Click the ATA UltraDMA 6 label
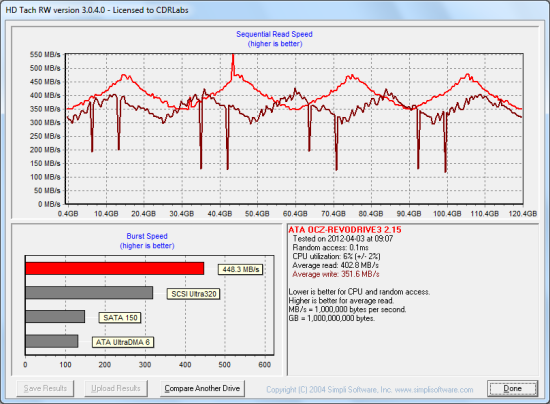The width and height of the screenshot is (550, 404). [123, 342]
